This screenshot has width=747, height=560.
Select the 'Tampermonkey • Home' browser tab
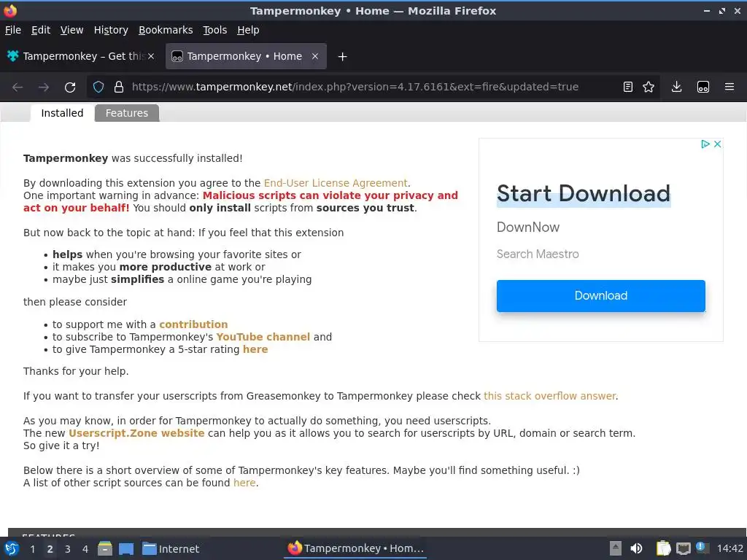click(246, 56)
